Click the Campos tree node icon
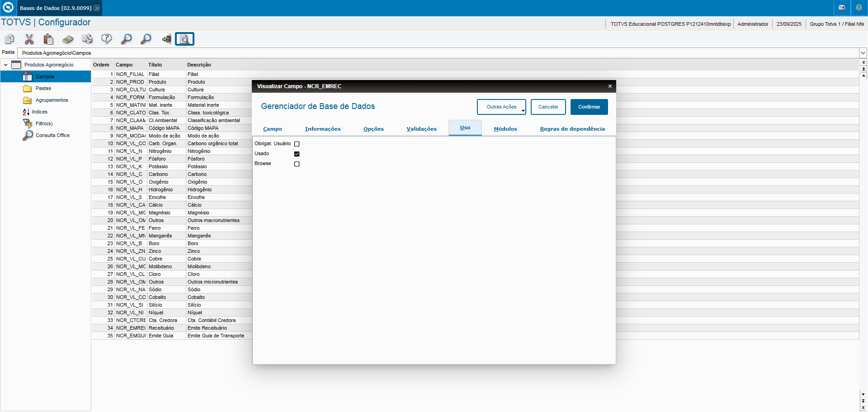This screenshot has width=868, height=412. (28, 76)
